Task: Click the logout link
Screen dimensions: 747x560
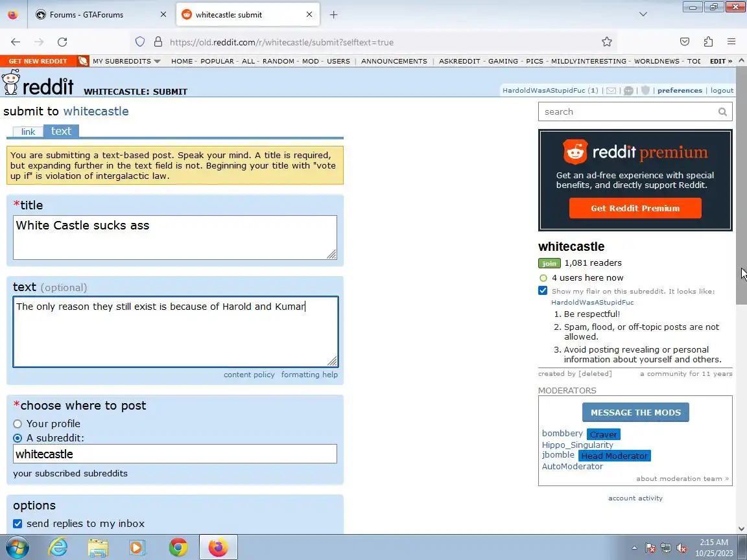Action: pyautogui.click(x=722, y=91)
